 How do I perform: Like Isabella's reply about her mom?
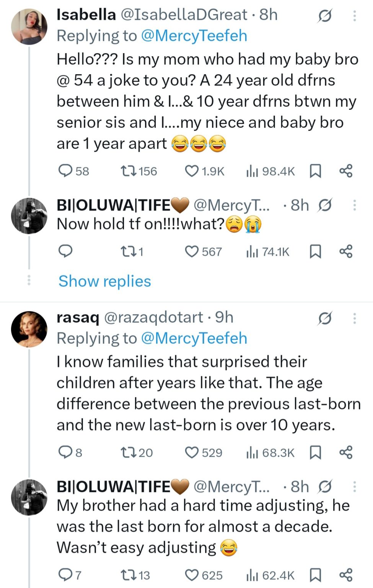coord(192,171)
